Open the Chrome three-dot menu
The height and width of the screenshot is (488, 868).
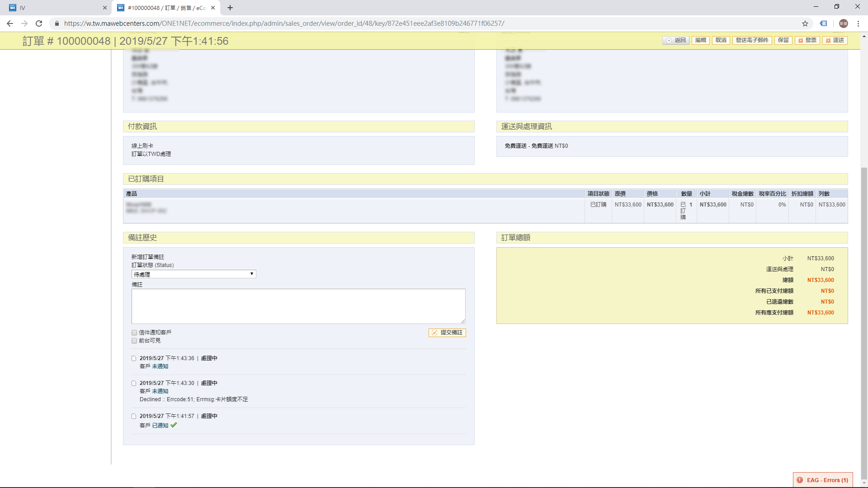click(x=858, y=23)
